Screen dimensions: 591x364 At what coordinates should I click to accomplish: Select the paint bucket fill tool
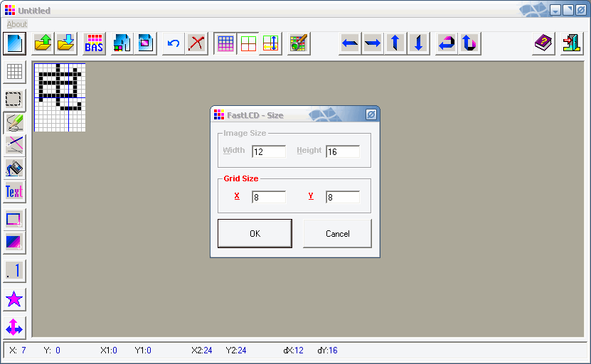(x=14, y=168)
